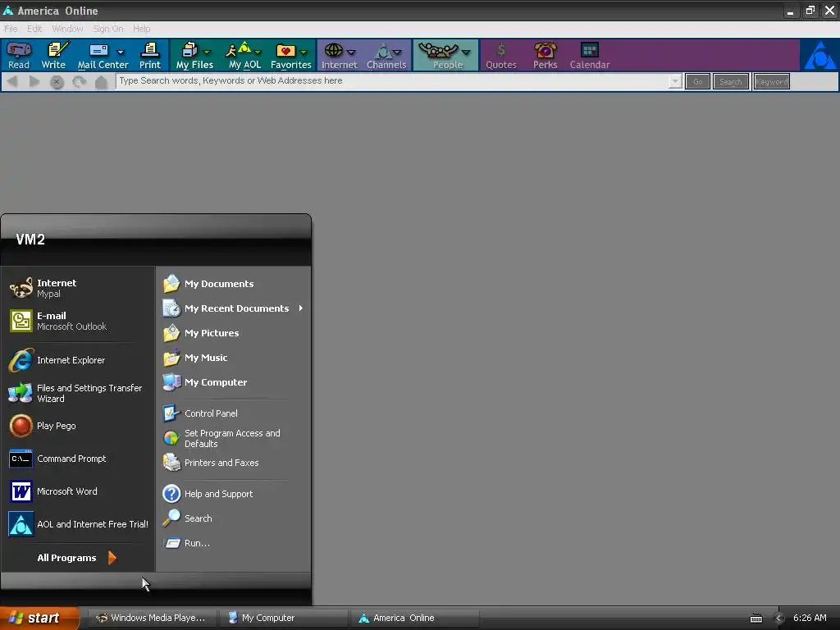Viewport: 840px width, 630px height.
Task: Open the Help menu
Action: click(142, 29)
